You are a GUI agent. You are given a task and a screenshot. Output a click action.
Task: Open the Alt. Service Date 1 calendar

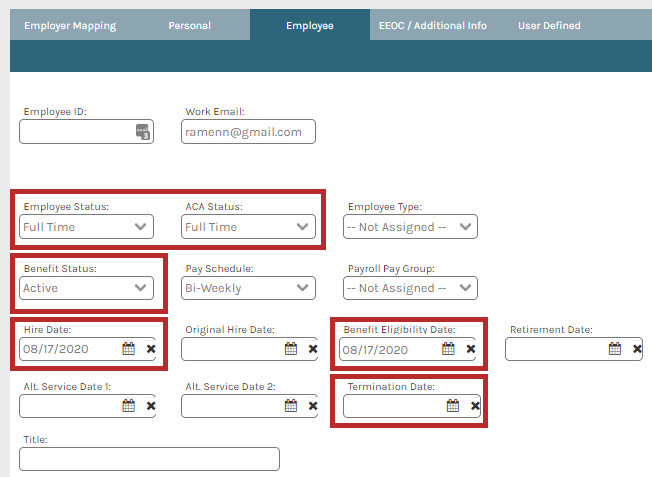point(128,406)
